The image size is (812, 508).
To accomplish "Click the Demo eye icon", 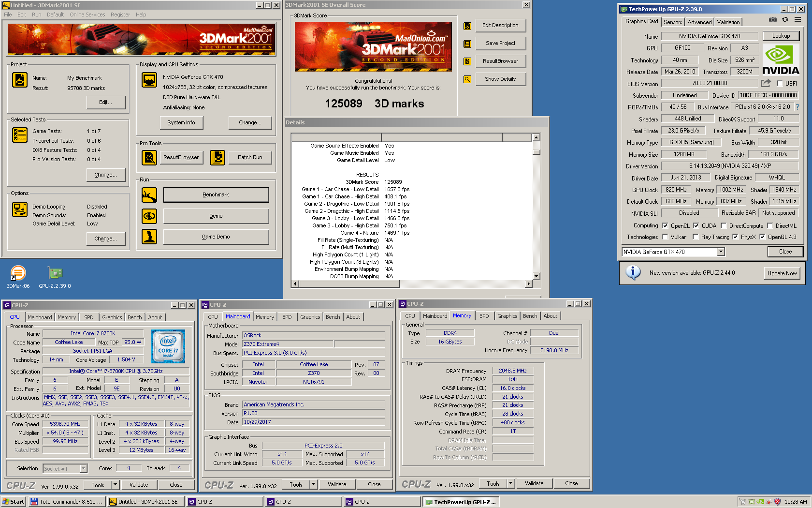I will (x=149, y=216).
